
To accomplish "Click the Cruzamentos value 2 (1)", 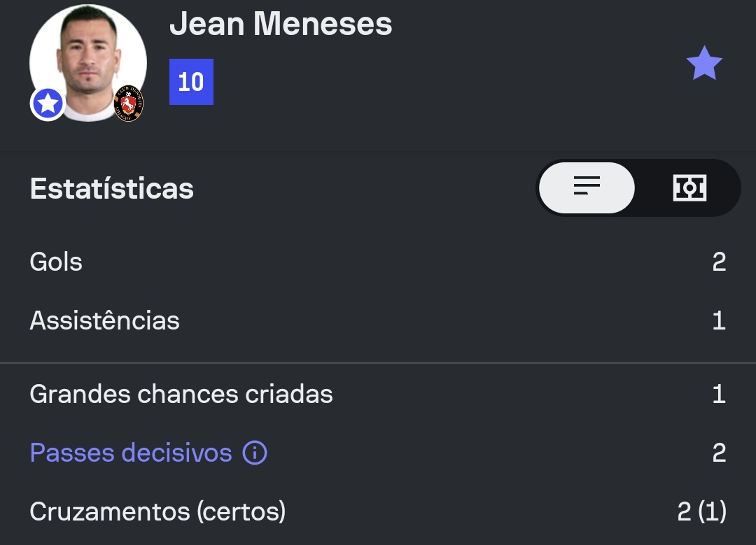I will [701, 512].
